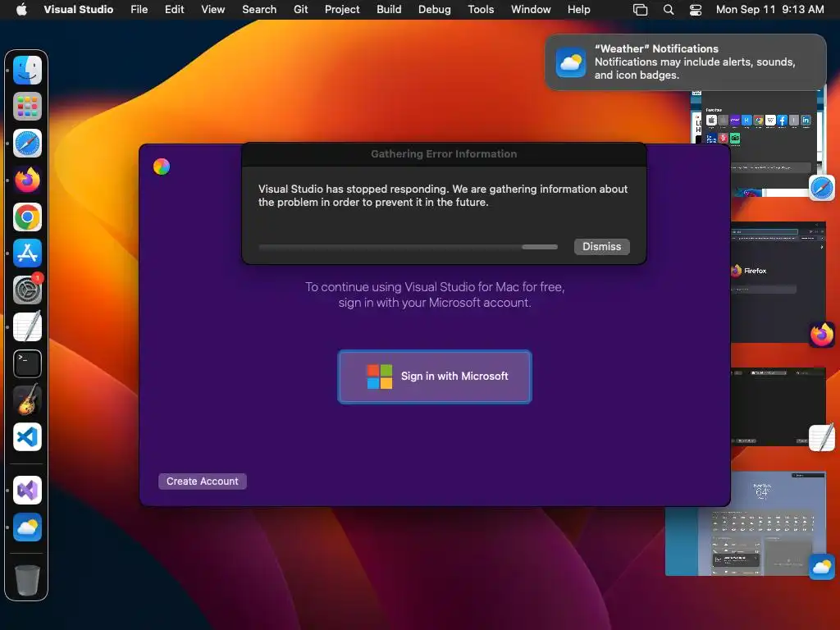Open the Help menu
Viewport: 840px width, 630px height.
[x=578, y=9]
